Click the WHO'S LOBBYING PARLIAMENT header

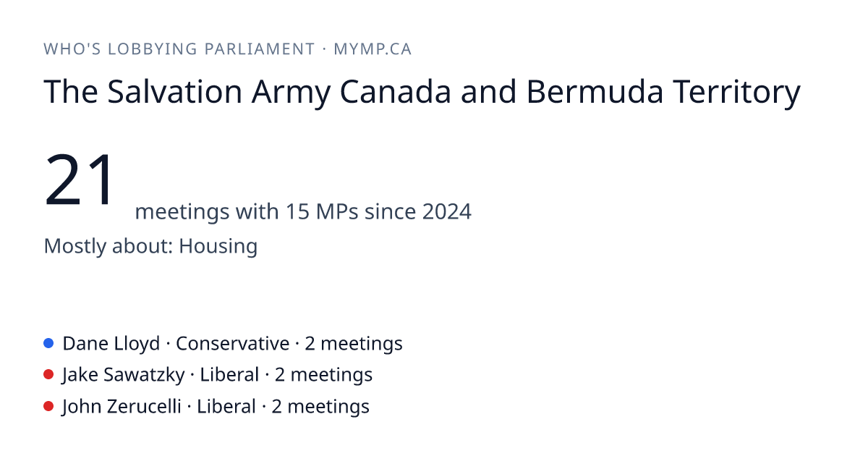pos(179,49)
